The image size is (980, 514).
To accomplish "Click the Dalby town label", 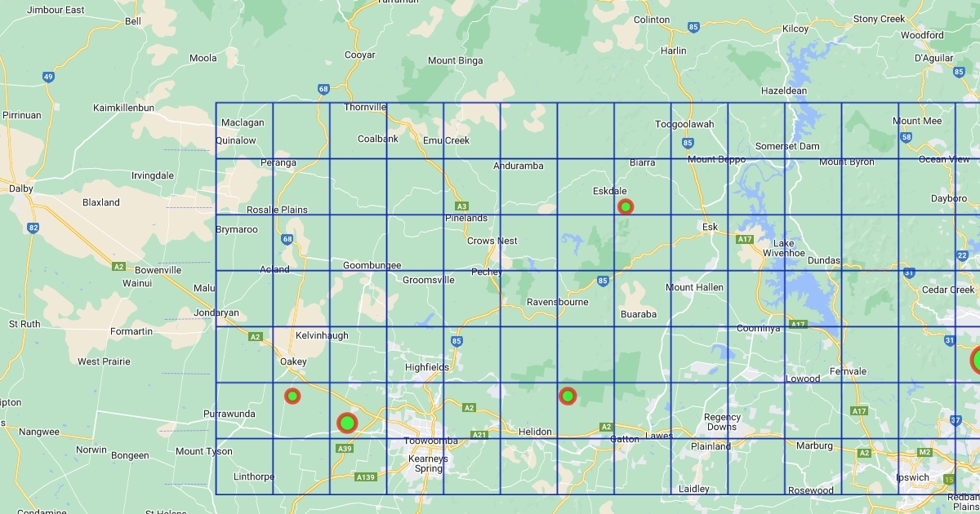I will click(20, 188).
